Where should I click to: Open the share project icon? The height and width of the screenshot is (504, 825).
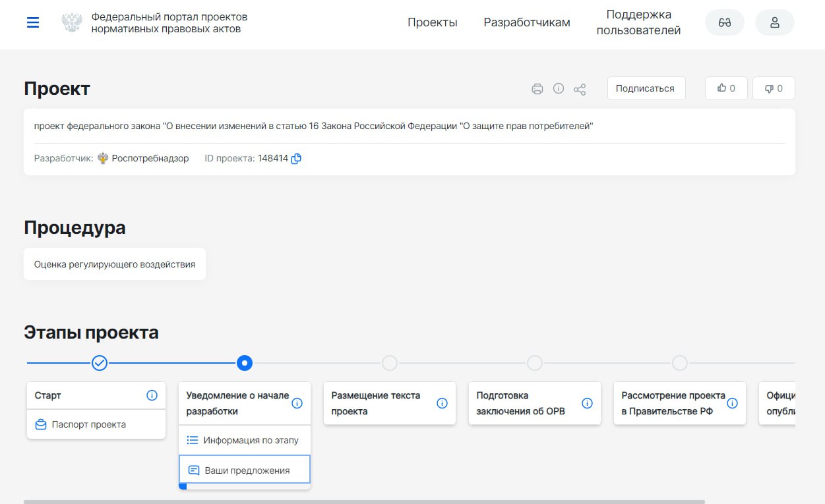coord(580,89)
